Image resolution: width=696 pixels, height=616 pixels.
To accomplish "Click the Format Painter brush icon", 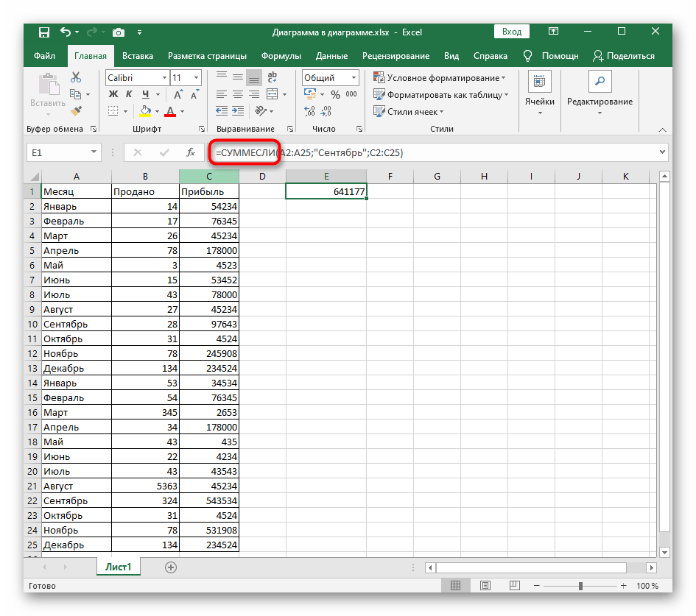I will click(x=76, y=110).
